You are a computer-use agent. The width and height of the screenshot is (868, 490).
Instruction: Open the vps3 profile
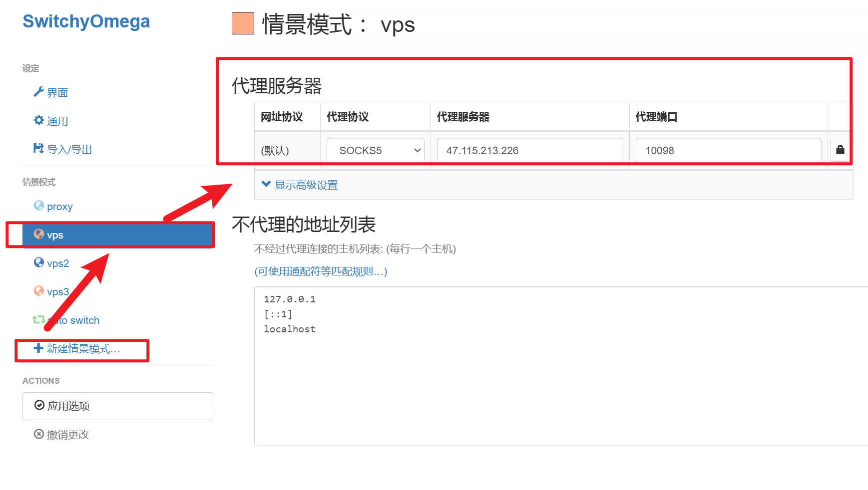(58, 292)
